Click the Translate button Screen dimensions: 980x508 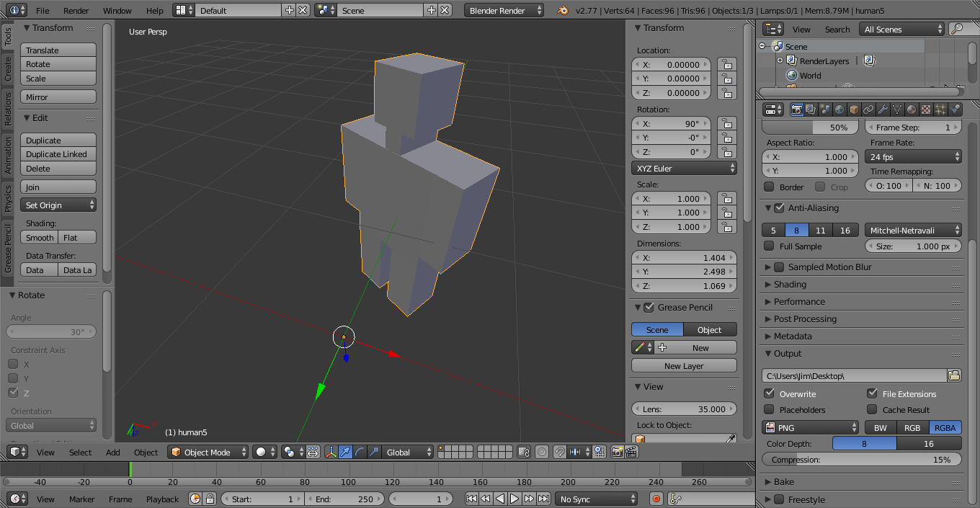(x=58, y=50)
